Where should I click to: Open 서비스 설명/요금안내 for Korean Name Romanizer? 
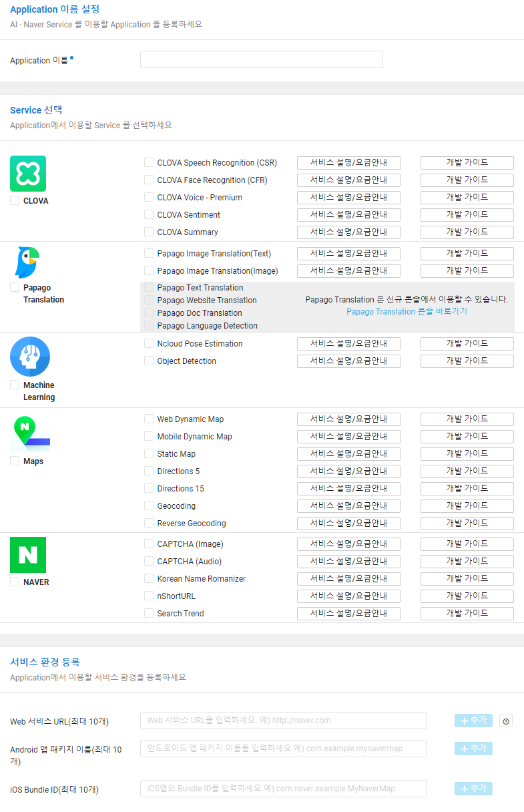tap(348, 578)
